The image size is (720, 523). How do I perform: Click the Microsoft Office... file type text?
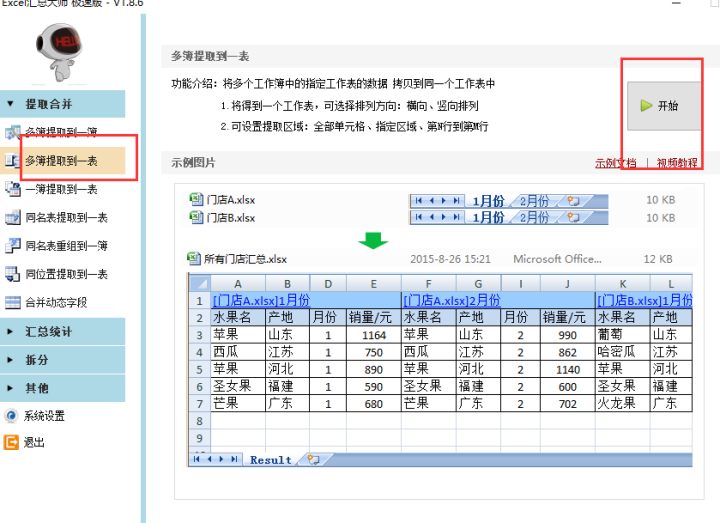[557, 259]
